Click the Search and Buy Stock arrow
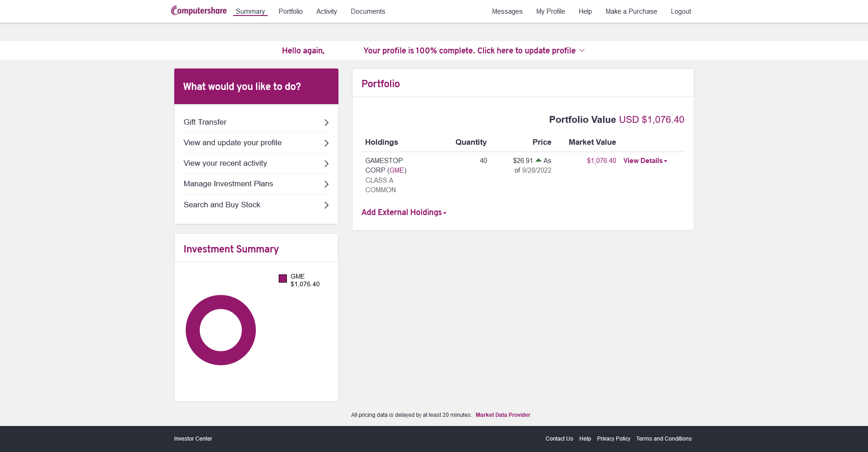 pyautogui.click(x=326, y=205)
